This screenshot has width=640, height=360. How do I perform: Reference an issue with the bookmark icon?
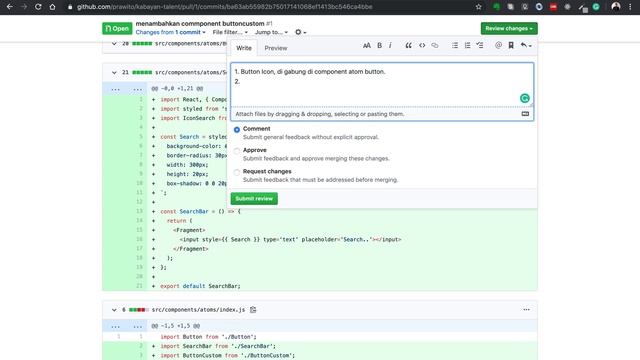tap(511, 45)
